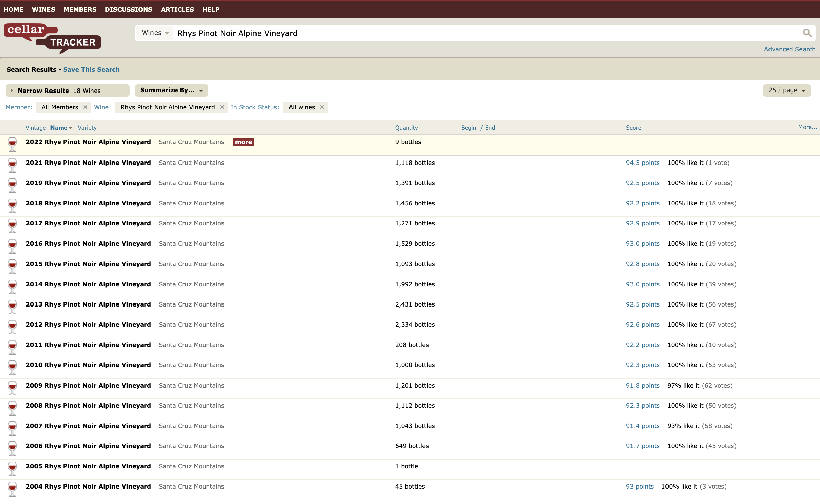
Task: Open the HELP menu item
Action: tap(211, 9)
